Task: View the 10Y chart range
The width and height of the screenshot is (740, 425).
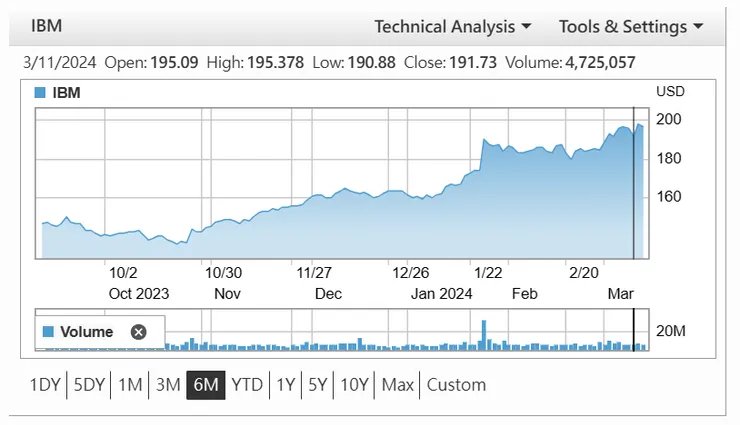Action: pos(355,385)
